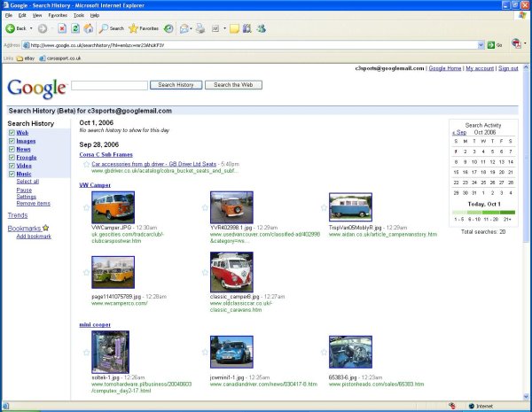The height and width of the screenshot is (412, 532).
Task: Uncheck the News checkbox
Action: point(12,149)
